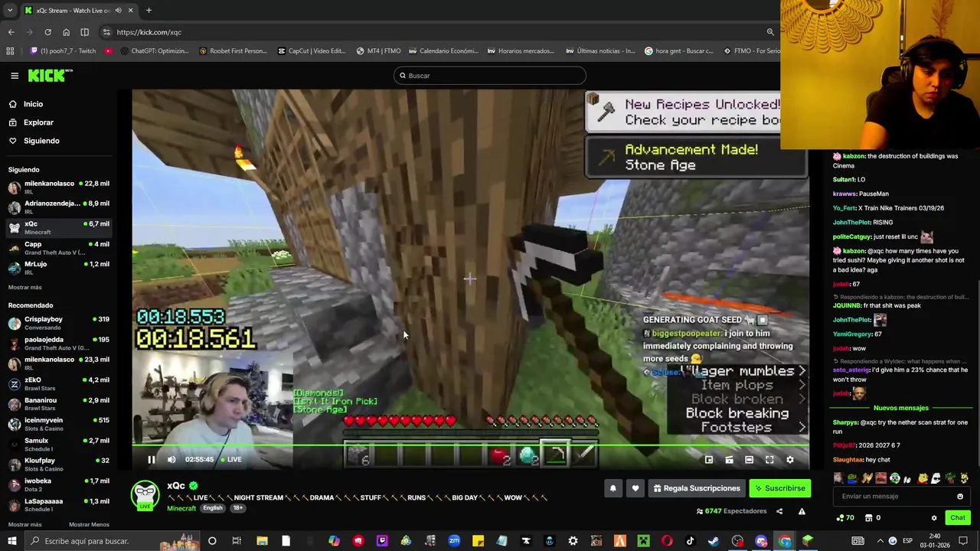Open the Inicio sidebar item
980x551 pixels.
[x=33, y=104]
